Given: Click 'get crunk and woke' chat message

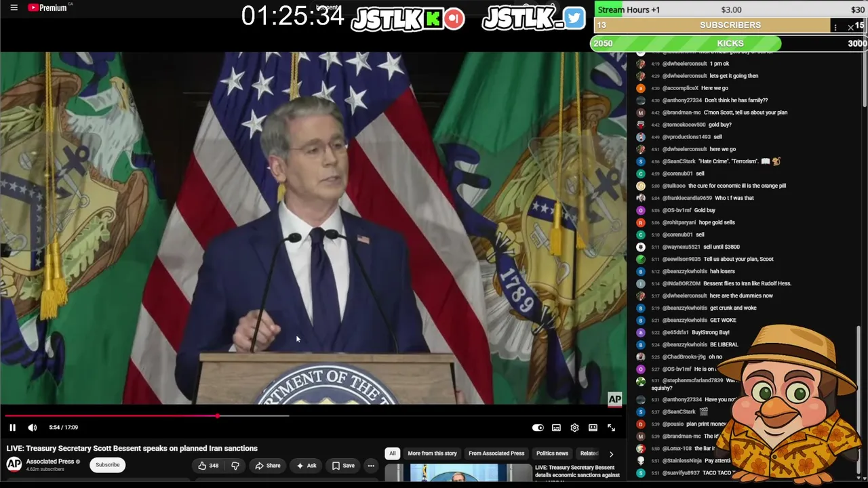Looking at the screenshot, I should (733, 308).
